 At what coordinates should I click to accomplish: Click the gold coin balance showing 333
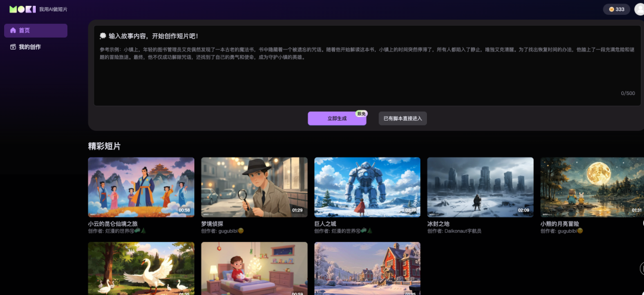(617, 9)
